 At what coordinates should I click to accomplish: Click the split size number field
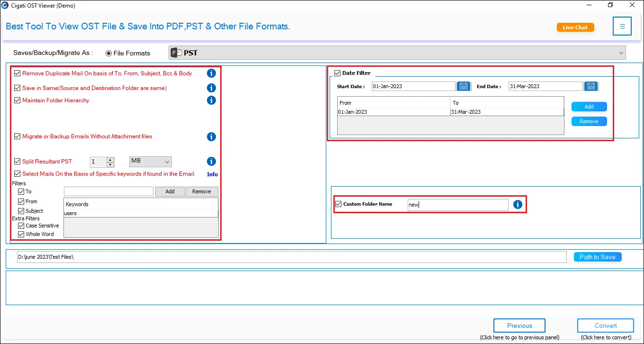click(98, 162)
